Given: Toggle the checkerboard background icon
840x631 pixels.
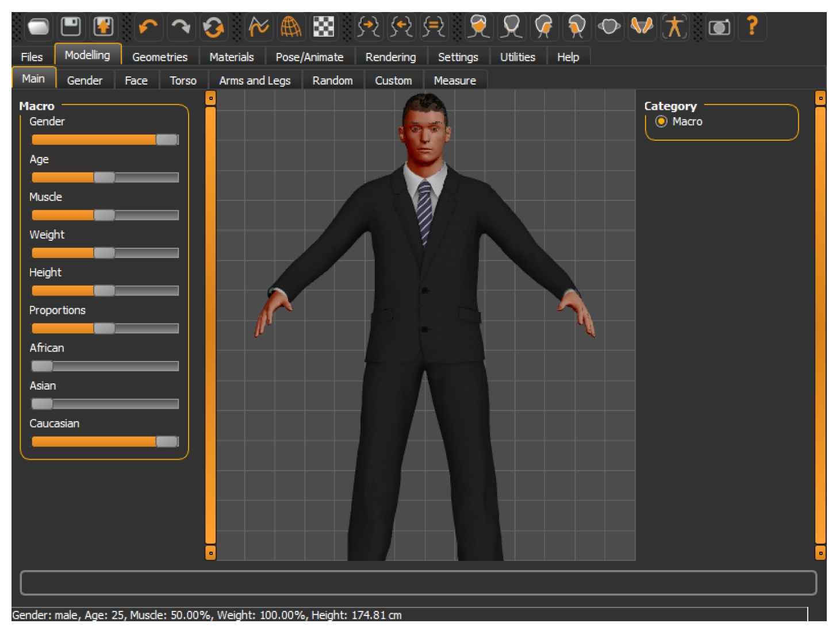Looking at the screenshot, I should pos(324,27).
